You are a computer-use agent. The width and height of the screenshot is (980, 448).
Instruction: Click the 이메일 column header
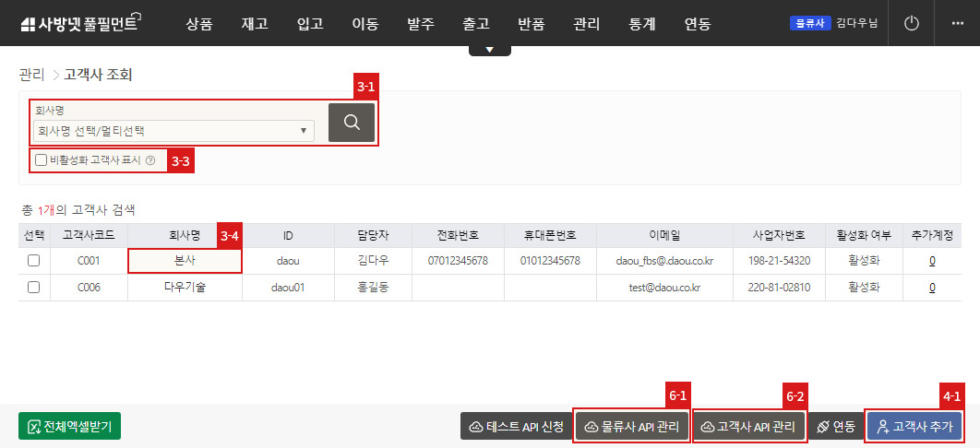[x=664, y=236]
